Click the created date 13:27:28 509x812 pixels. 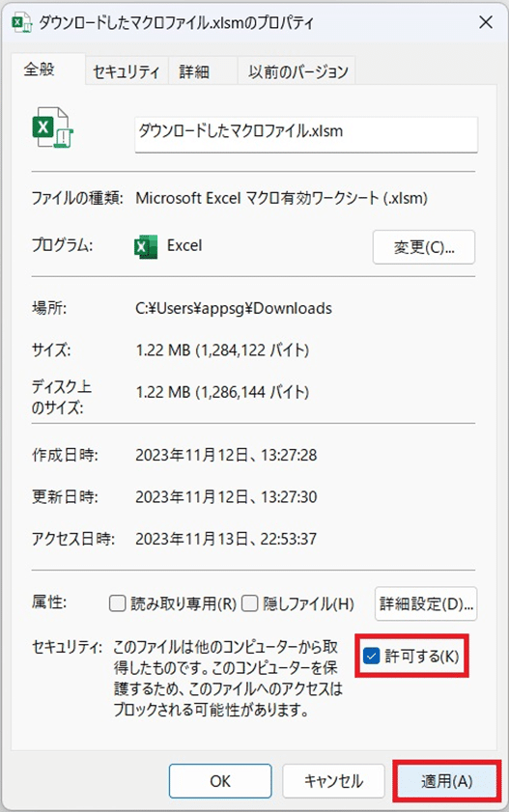(226, 455)
